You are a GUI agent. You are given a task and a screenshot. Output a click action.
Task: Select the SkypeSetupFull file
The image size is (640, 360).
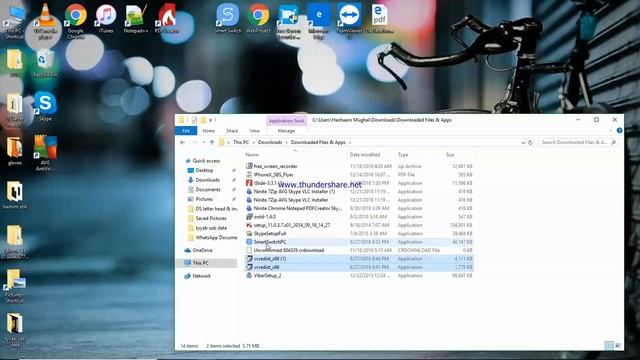pyautogui.click(x=359, y=233)
